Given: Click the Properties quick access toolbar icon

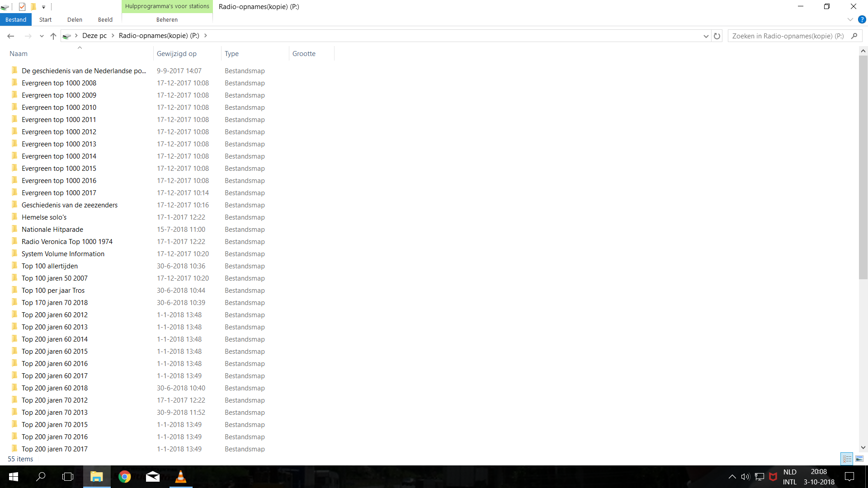Looking at the screenshot, I should click(22, 7).
